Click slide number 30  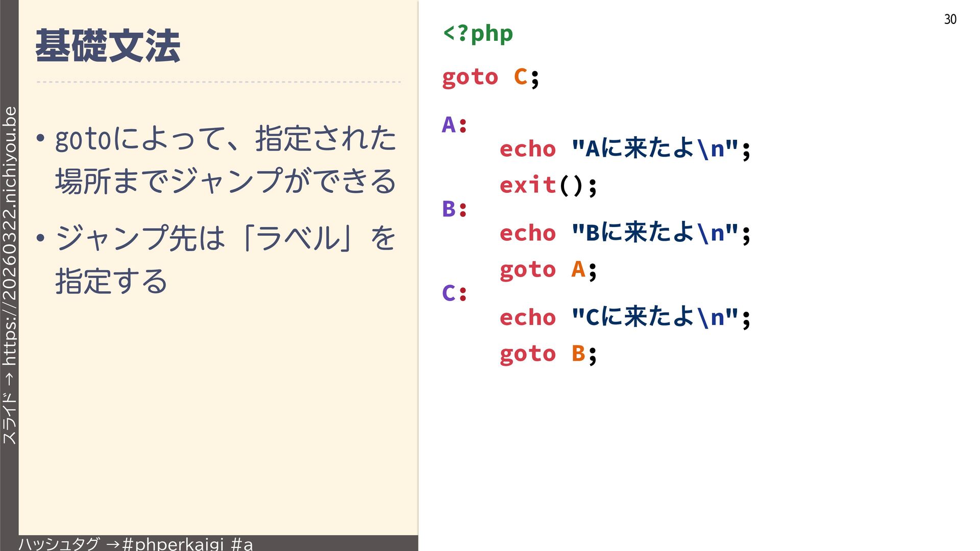950,19
